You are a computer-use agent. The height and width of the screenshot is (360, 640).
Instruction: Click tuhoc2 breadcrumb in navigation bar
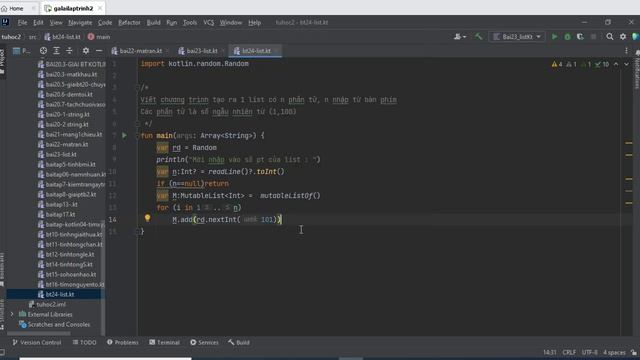pos(11,37)
